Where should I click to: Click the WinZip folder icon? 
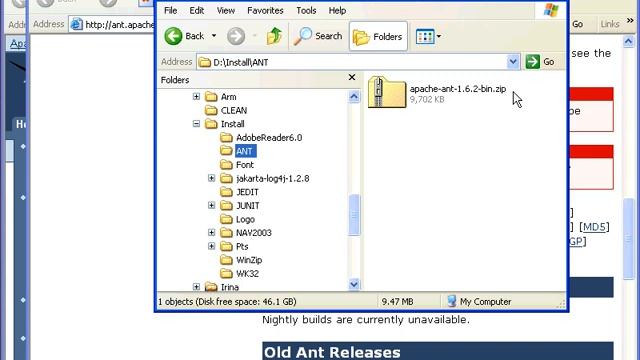[x=226, y=260]
